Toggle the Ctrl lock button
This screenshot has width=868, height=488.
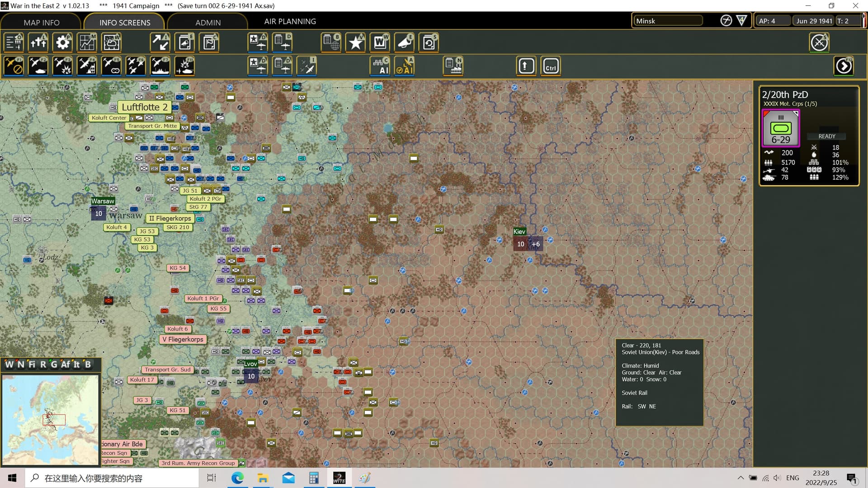point(551,66)
